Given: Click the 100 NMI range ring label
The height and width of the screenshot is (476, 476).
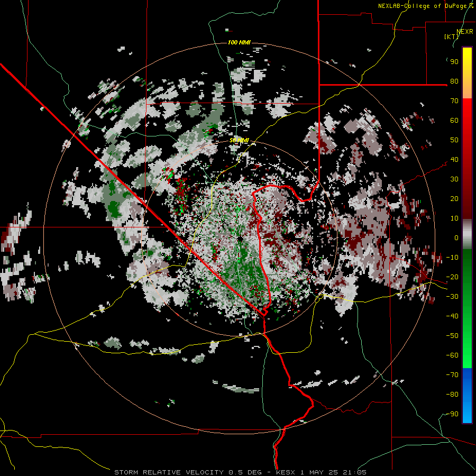Looking at the screenshot, I should 239,42.
